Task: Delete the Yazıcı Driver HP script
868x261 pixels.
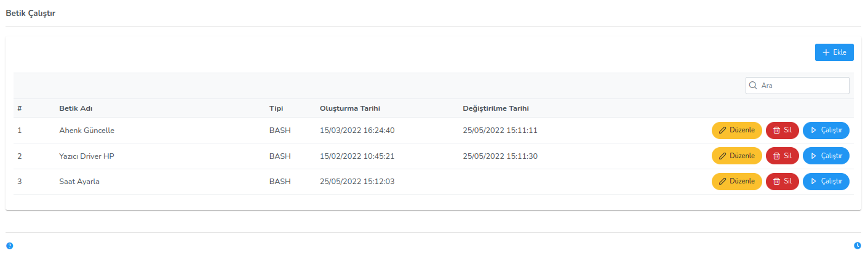Action: tap(782, 156)
